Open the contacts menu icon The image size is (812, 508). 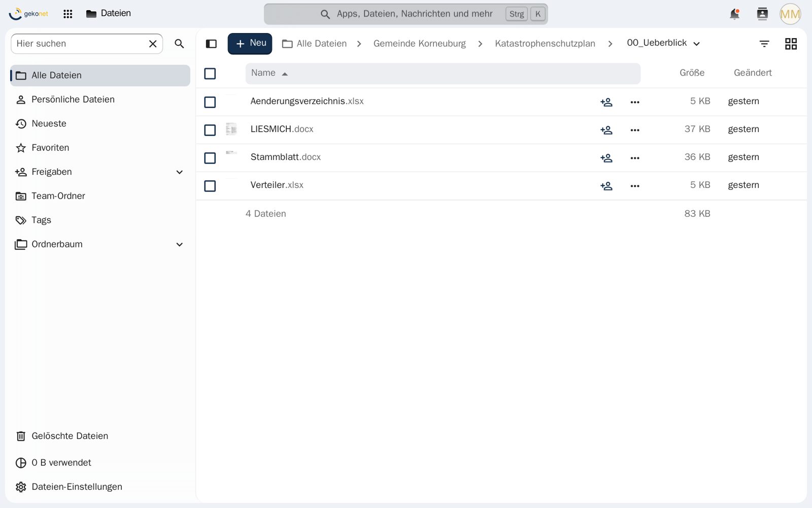click(762, 14)
